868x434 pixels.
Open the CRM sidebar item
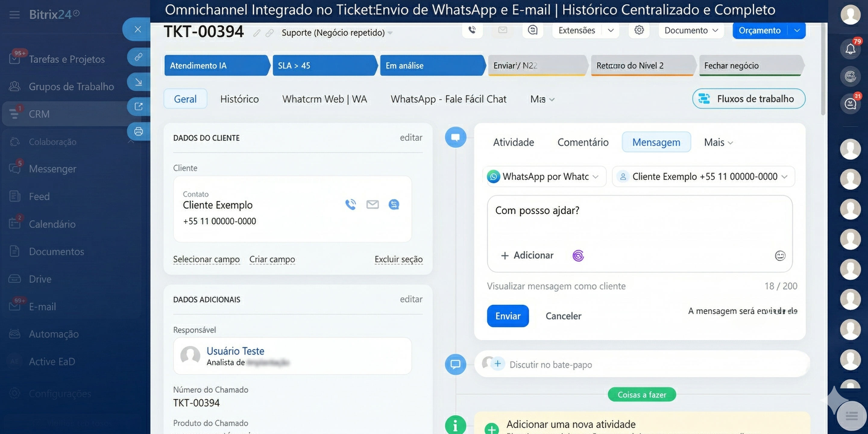click(71, 114)
